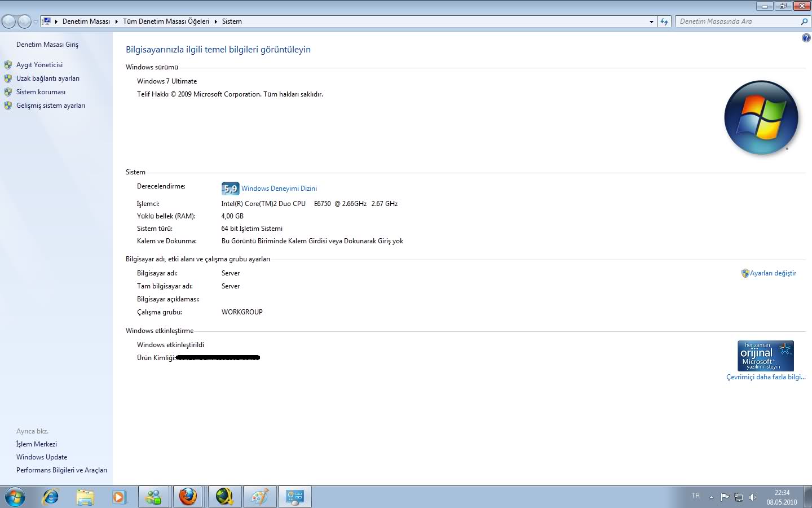Click Ayarları değiştir link
Viewport: 812px width, 508px height.
click(x=773, y=273)
